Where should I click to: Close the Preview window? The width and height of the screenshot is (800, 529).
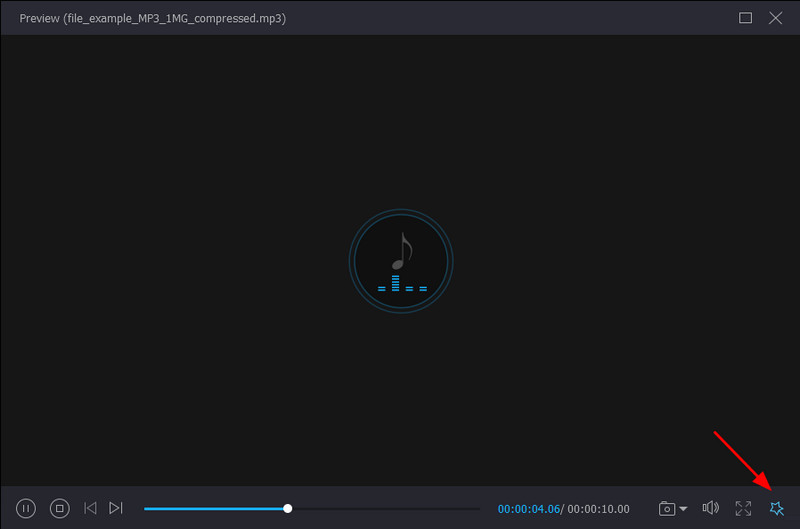775,18
